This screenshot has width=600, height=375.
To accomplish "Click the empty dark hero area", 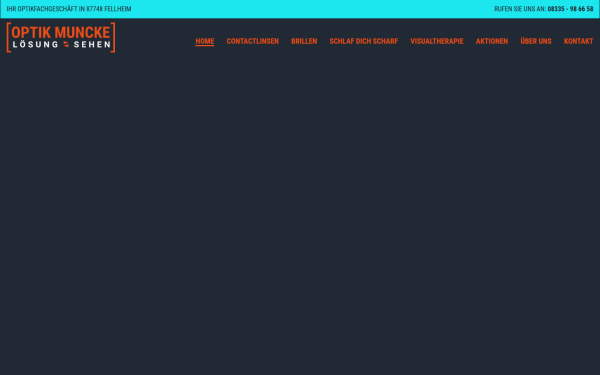I will 300,214.
